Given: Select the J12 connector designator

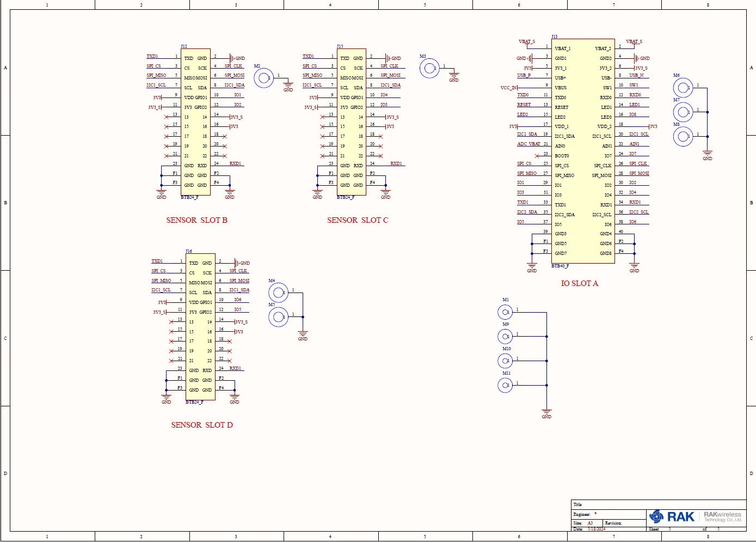Looking at the screenshot, I should click(x=184, y=46).
